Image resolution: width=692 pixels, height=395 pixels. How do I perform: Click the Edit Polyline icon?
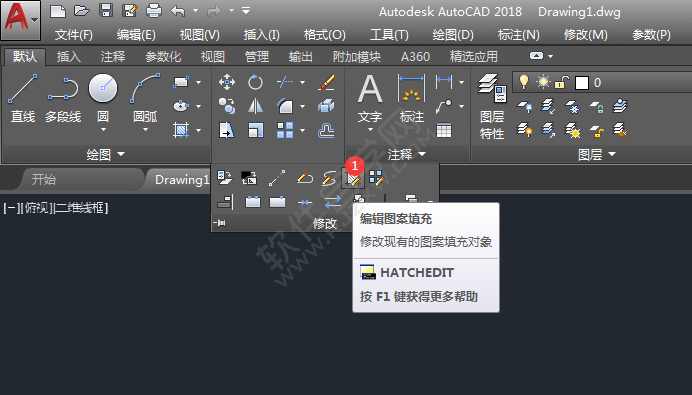pyautogui.click(x=305, y=178)
